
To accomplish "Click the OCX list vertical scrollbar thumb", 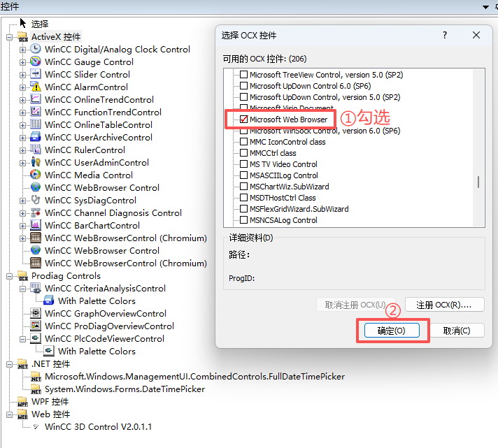I will coord(478,182).
